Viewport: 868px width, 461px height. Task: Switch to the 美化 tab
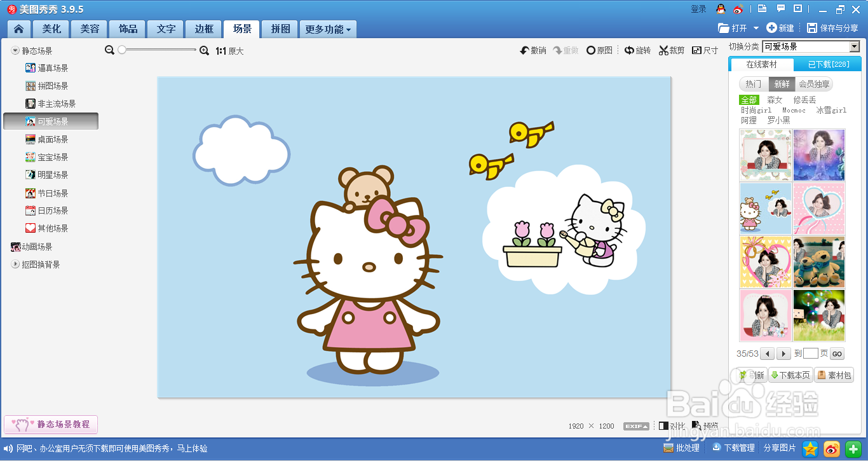pyautogui.click(x=51, y=29)
